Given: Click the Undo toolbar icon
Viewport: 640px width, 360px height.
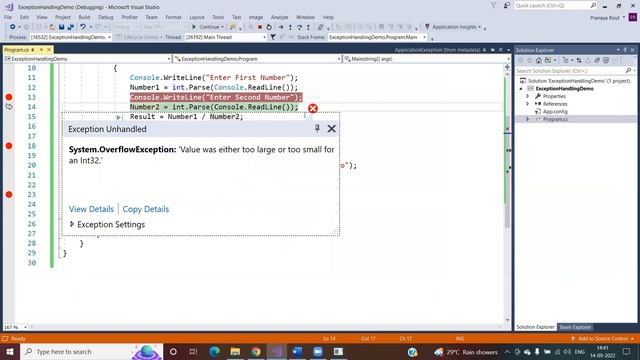Looking at the screenshot, I should (83, 27).
